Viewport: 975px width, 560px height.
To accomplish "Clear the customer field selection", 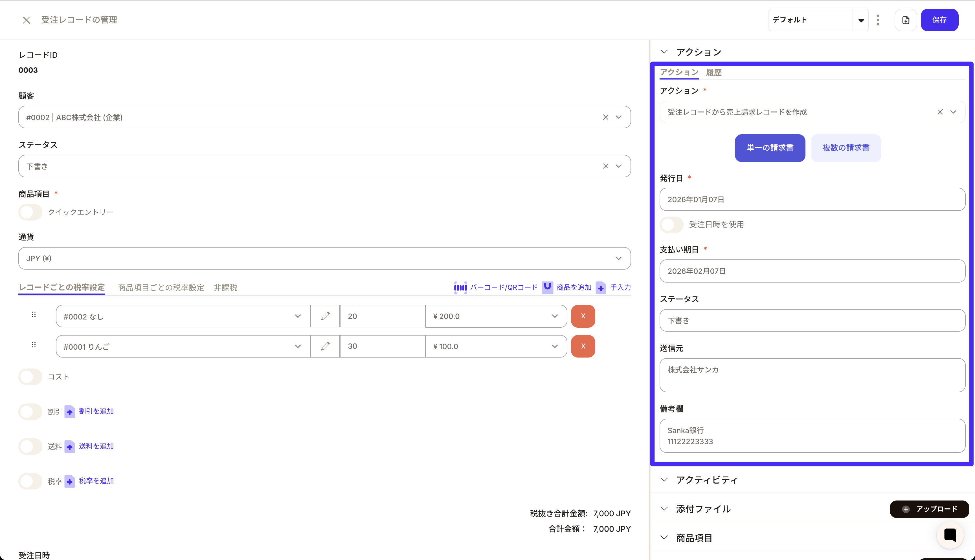I will [606, 117].
